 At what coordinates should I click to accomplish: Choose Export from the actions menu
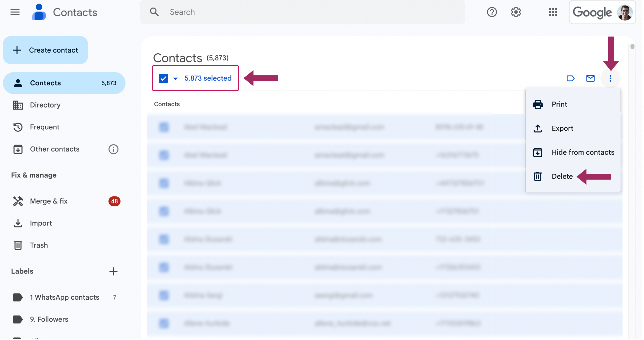click(x=562, y=128)
